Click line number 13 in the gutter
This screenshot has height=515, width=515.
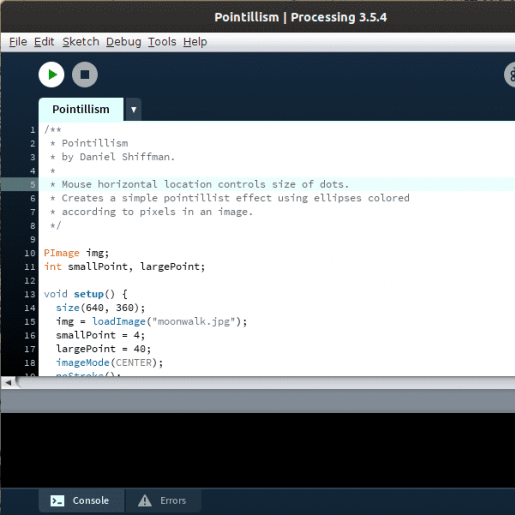coord(30,294)
